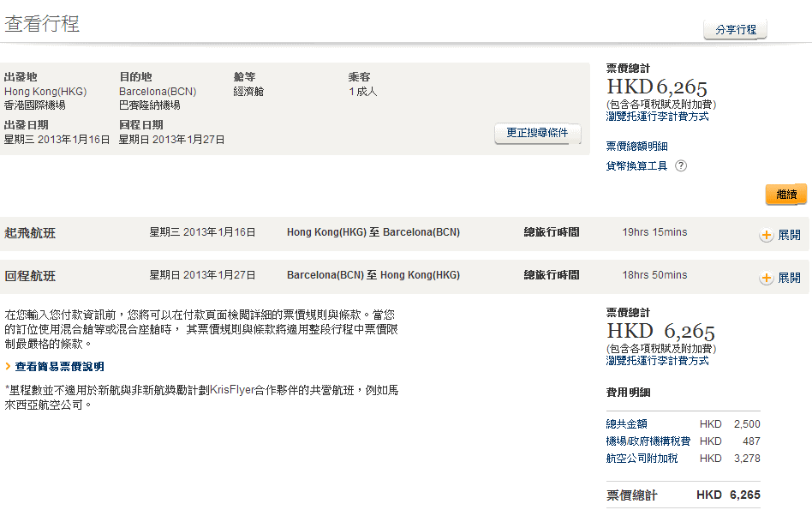Click the 航空公司附加稅 row in 費用明細
The image size is (812, 516).
pos(642,459)
